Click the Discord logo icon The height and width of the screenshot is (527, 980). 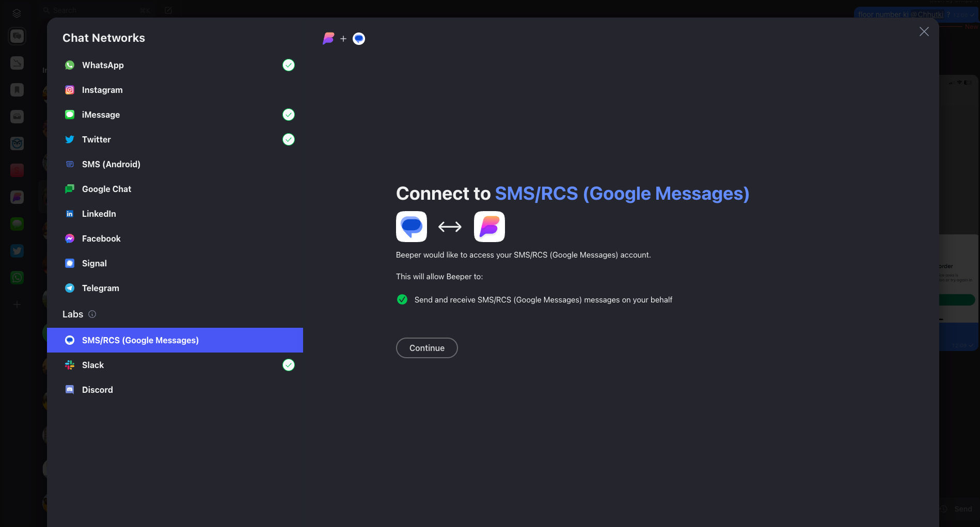click(x=70, y=390)
